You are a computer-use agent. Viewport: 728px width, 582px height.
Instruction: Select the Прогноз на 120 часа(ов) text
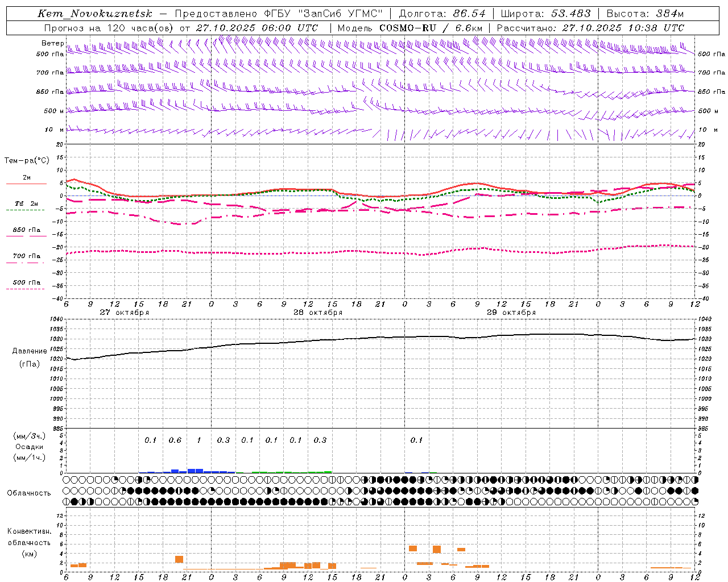[109, 28]
